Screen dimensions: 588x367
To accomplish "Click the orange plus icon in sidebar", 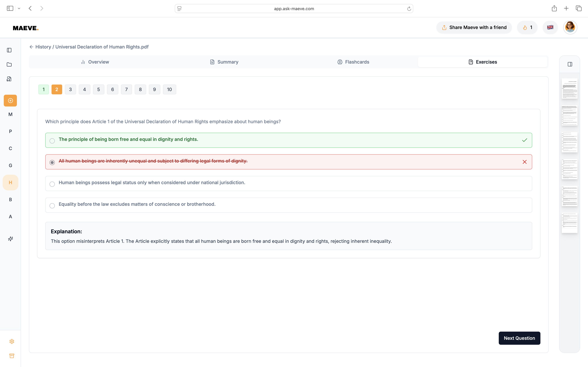I will 10,100.
